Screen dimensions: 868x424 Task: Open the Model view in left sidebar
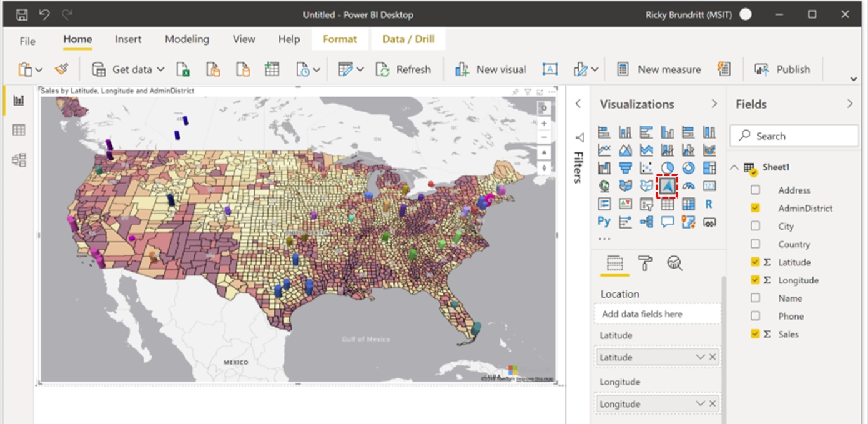click(x=19, y=160)
